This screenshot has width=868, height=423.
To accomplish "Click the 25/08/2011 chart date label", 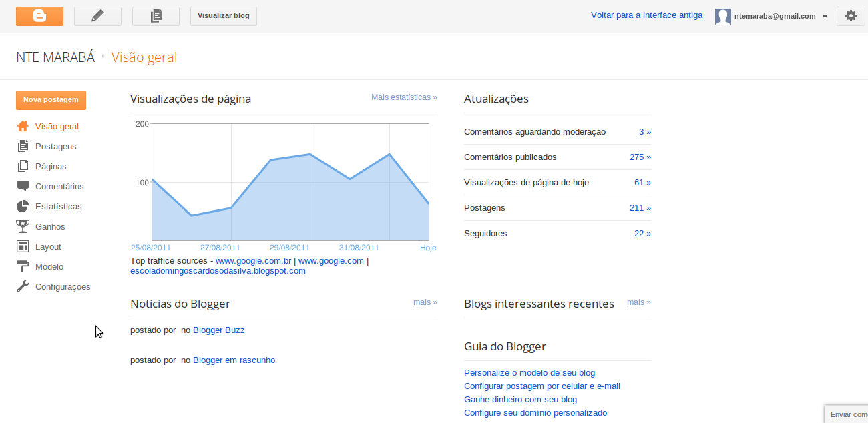I will (150, 247).
